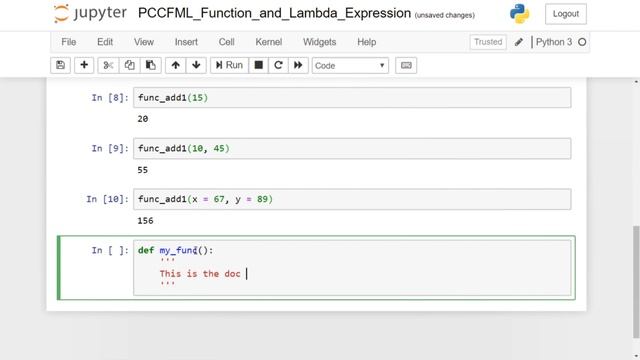Click the Python 3 kernel name
This screenshot has height=360, width=640.
[554, 42]
